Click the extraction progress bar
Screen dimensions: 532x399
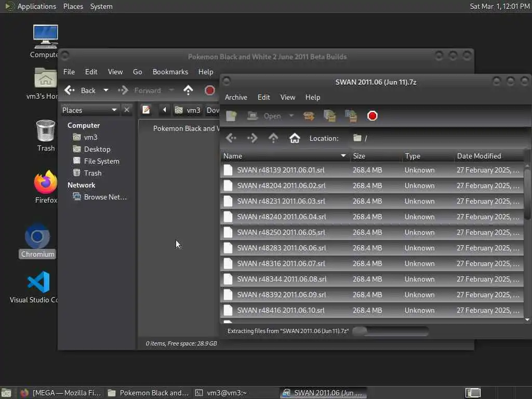point(390,331)
